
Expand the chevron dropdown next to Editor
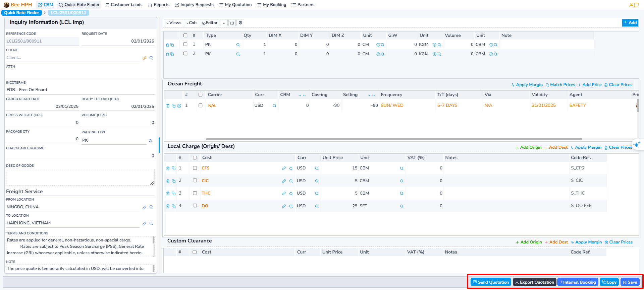[224, 23]
